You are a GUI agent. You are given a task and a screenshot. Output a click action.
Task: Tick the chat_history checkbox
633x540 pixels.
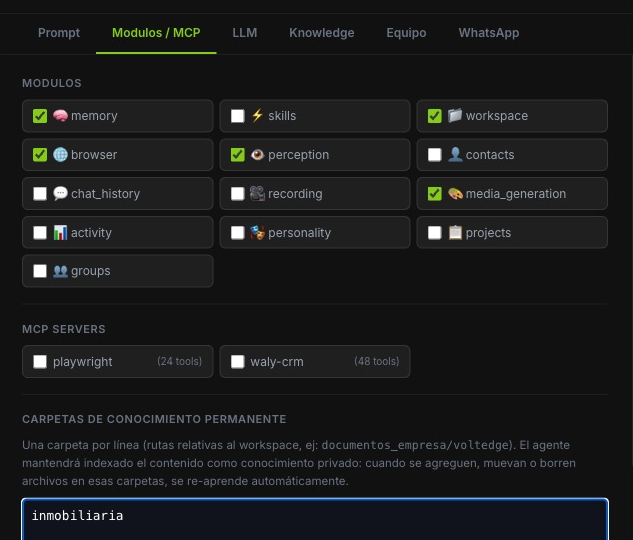tap(40, 193)
